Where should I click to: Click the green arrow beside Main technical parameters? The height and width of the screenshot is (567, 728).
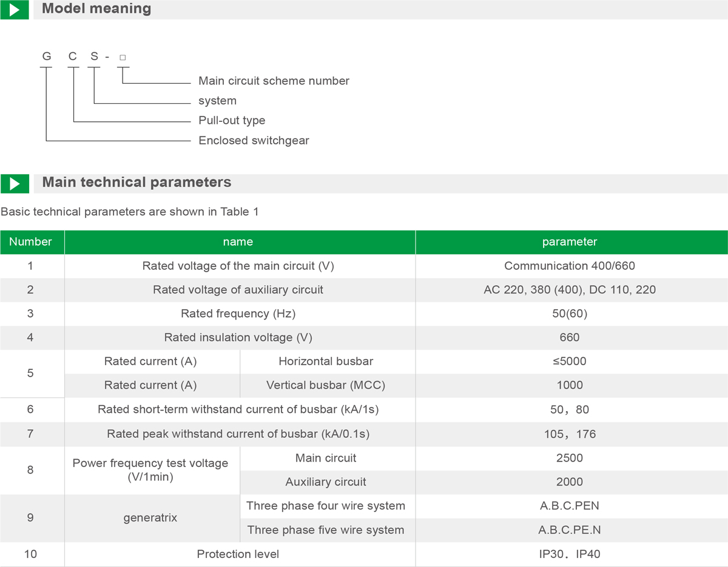coord(15,183)
